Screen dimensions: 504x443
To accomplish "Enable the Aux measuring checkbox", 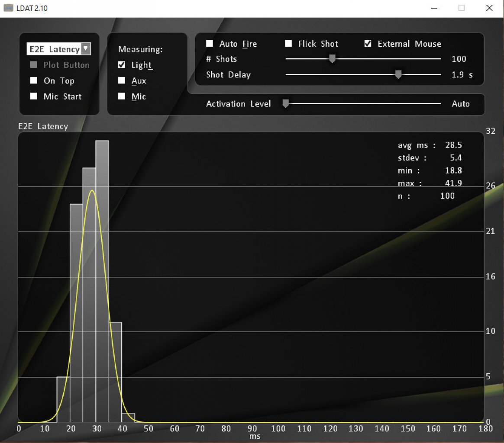I will 122,80.
